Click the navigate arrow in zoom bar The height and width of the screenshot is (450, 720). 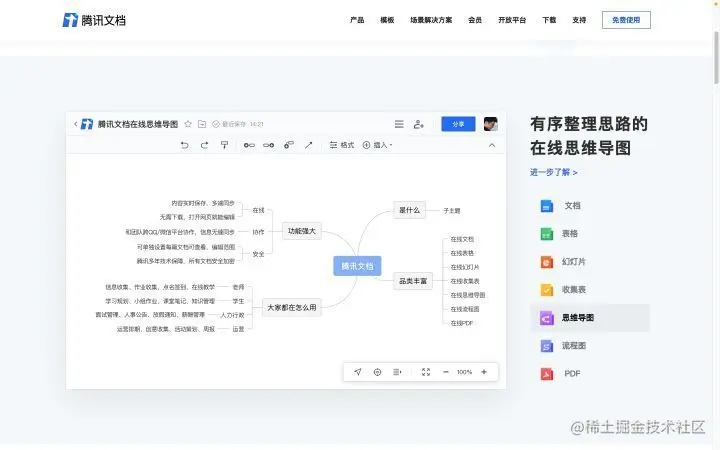[x=358, y=372]
